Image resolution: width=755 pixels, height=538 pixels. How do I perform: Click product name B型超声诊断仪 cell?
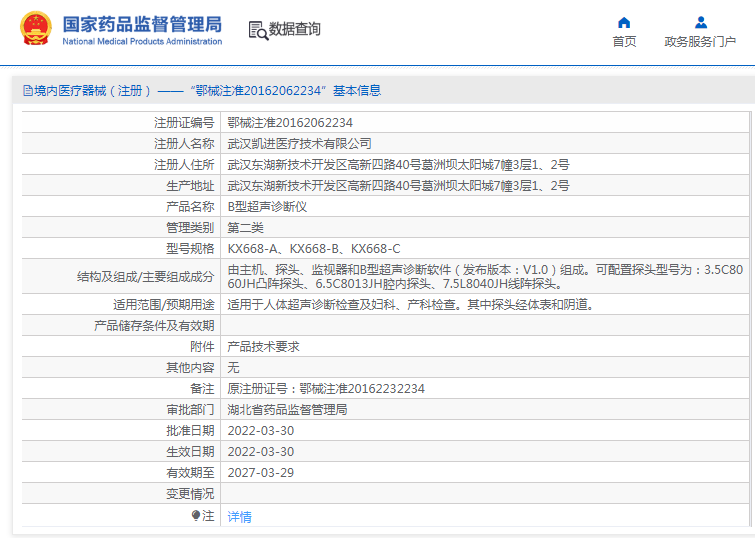(x=267, y=207)
